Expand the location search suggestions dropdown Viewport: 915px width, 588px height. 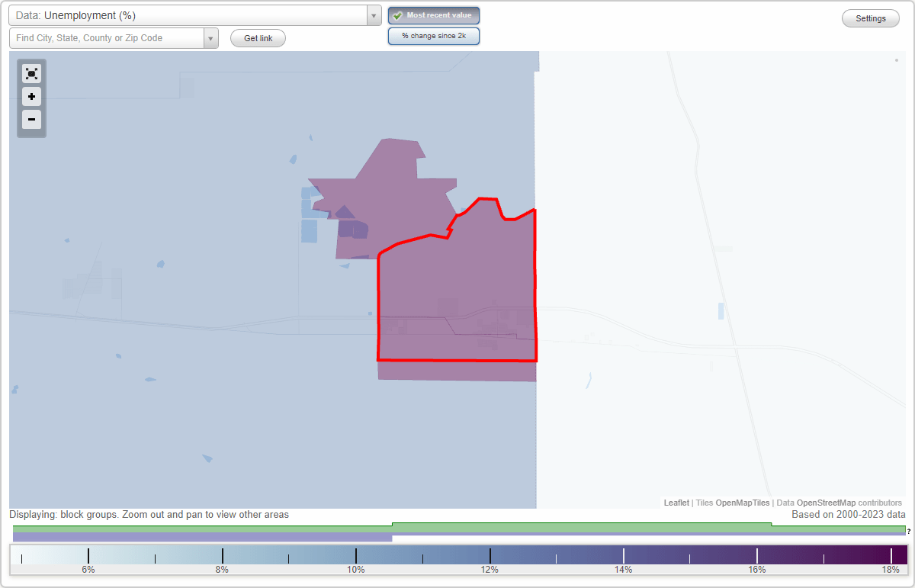tap(212, 37)
